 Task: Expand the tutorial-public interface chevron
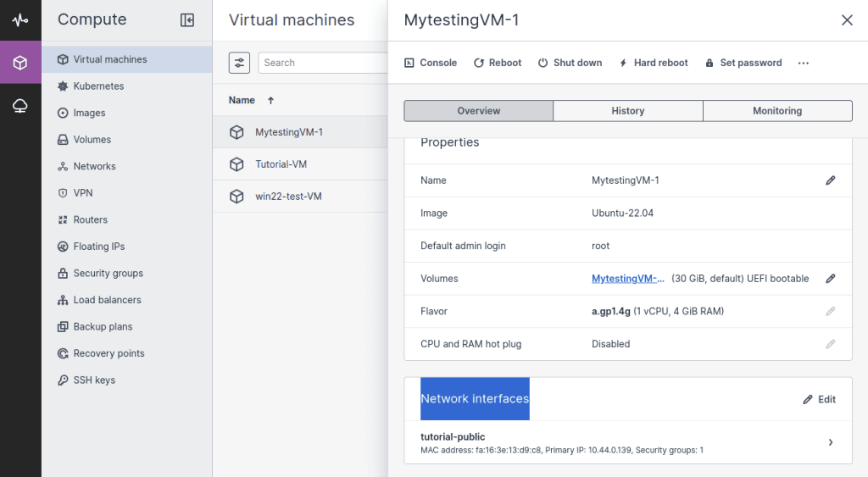pos(831,442)
